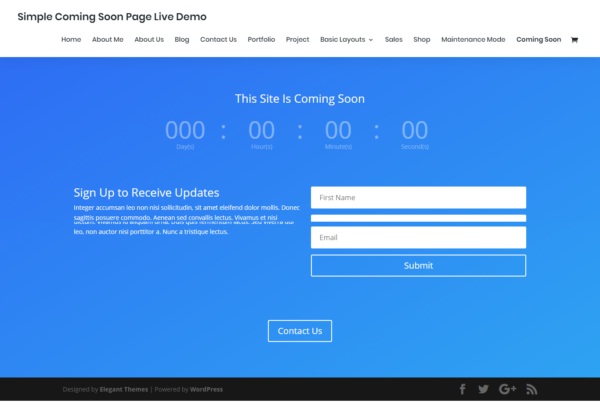Click the Sign Up to Receive Updates heading

[x=146, y=192]
